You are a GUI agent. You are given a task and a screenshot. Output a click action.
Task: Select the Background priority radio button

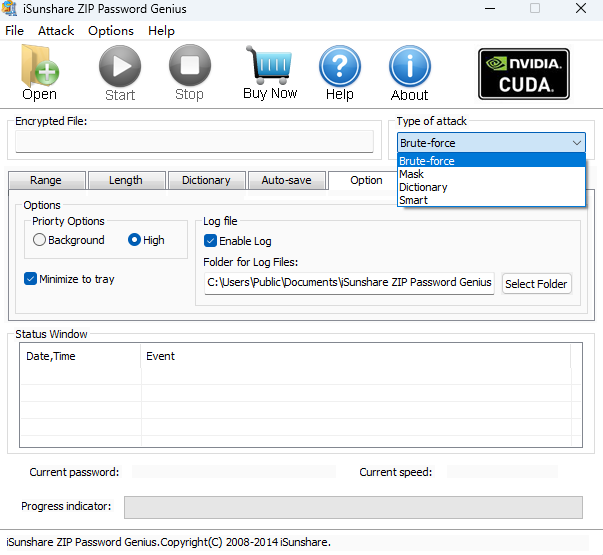point(39,240)
